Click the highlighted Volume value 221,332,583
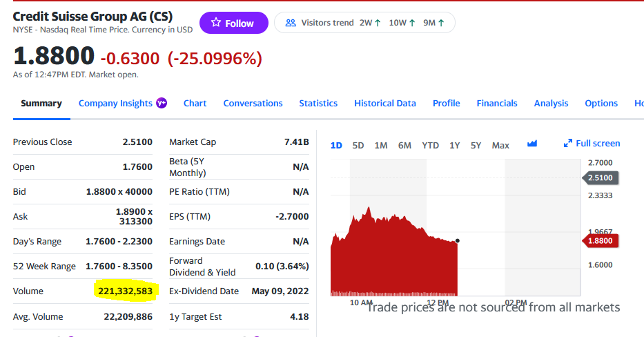The width and height of the screenshot is (644, 337). click(125, 291)
